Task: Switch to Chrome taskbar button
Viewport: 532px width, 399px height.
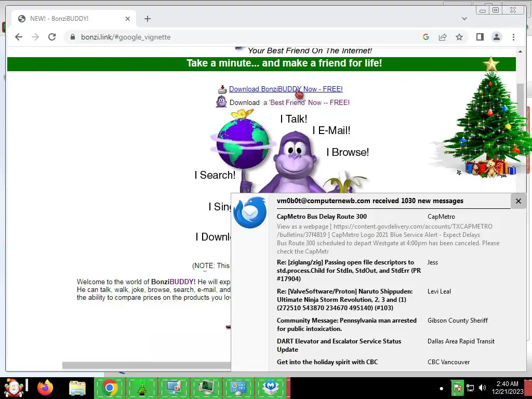Action: [x=110, y=388]
